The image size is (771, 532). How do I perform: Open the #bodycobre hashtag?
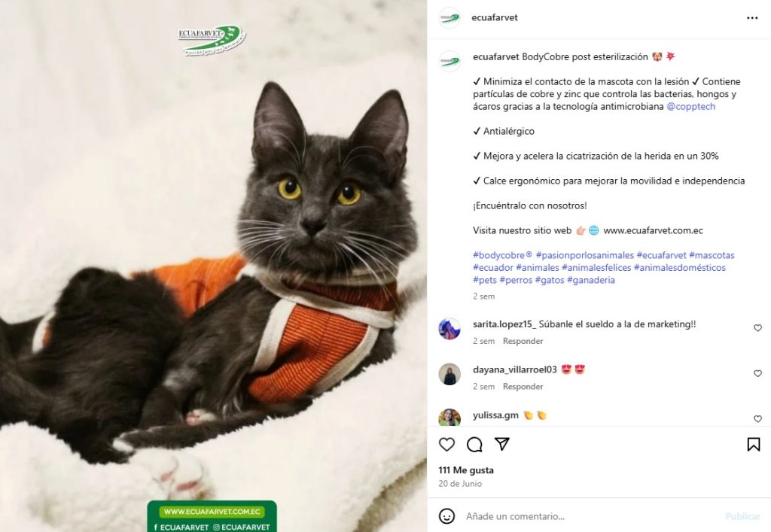tap(502, 255)
